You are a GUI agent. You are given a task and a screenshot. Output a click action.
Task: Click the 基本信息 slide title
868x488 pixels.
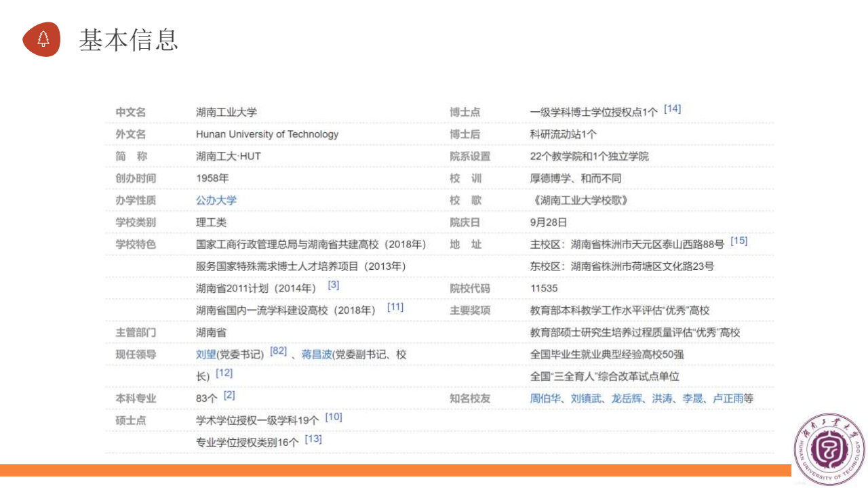click(128, 40)
